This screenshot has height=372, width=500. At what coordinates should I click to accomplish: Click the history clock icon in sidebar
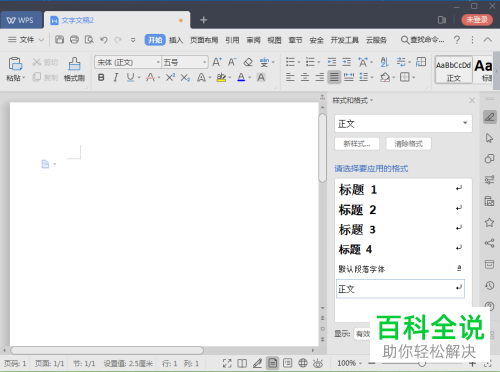tap(489, 285)
